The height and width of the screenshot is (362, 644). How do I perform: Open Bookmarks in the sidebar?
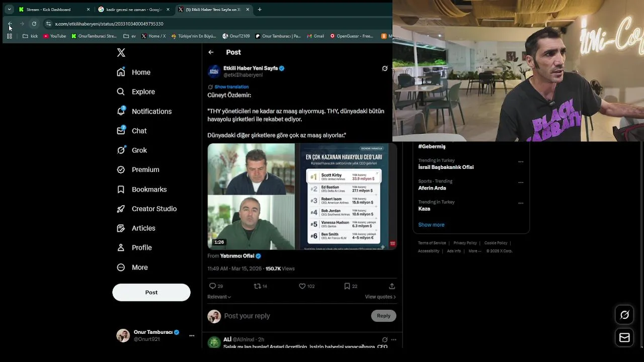(x=142, y=190)
